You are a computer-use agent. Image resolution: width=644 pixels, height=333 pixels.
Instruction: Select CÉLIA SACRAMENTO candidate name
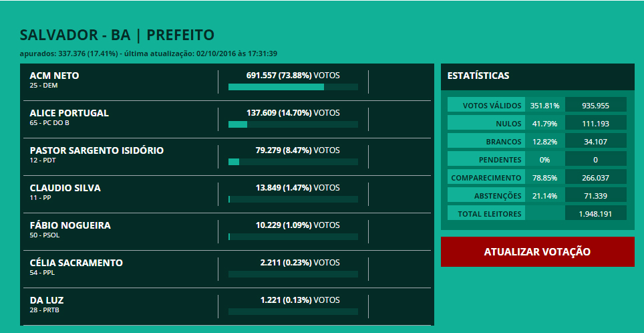coord(76,263)
